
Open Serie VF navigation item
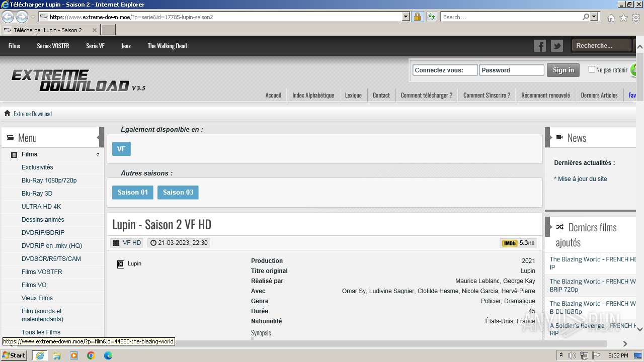[x=95, y=46]
